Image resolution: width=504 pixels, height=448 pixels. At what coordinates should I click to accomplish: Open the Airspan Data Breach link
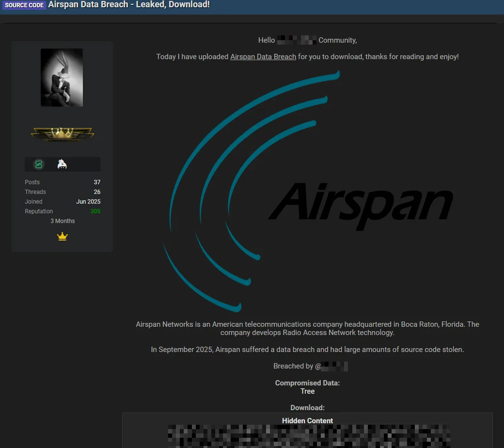point(263,56)
